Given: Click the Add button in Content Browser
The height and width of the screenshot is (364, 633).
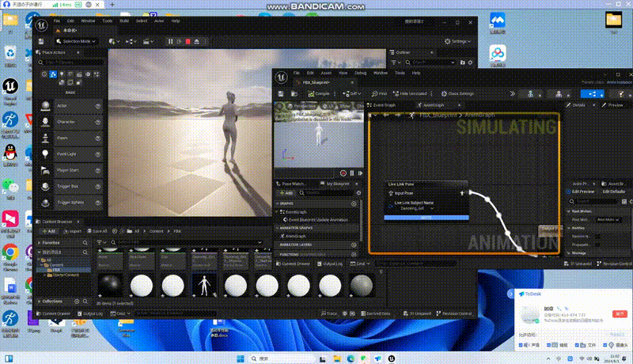Looking at the screenshot, I should tap(49, 231).
